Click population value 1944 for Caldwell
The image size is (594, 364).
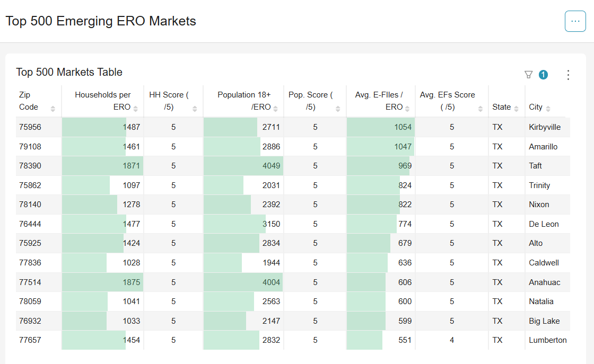tap(243, 263)
